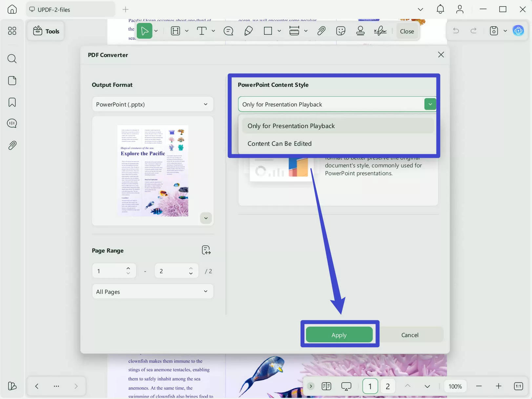The image size is (532, 399).
Task: Expand the Output Format PowerPoint dropdown
Action: coord(153,104)
